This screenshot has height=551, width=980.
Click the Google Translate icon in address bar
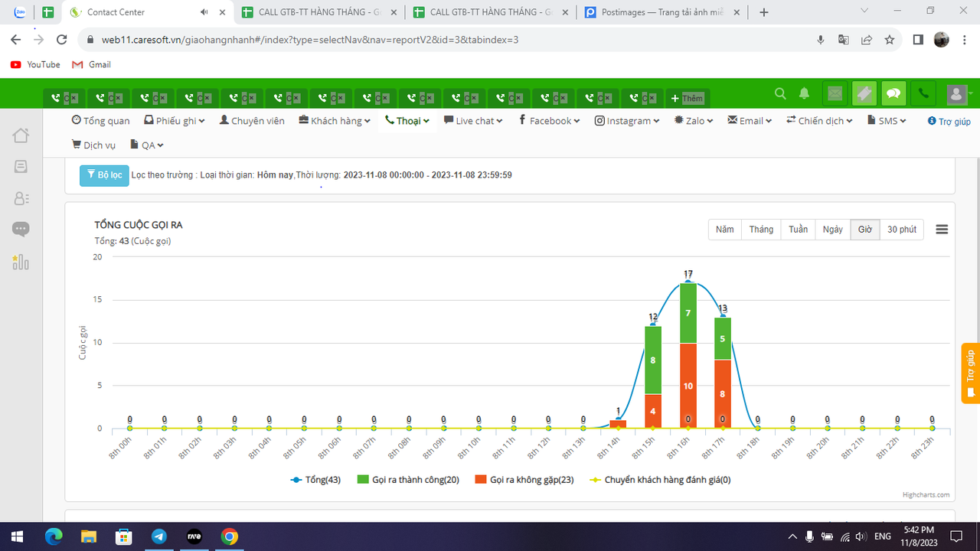coord(843,40)
